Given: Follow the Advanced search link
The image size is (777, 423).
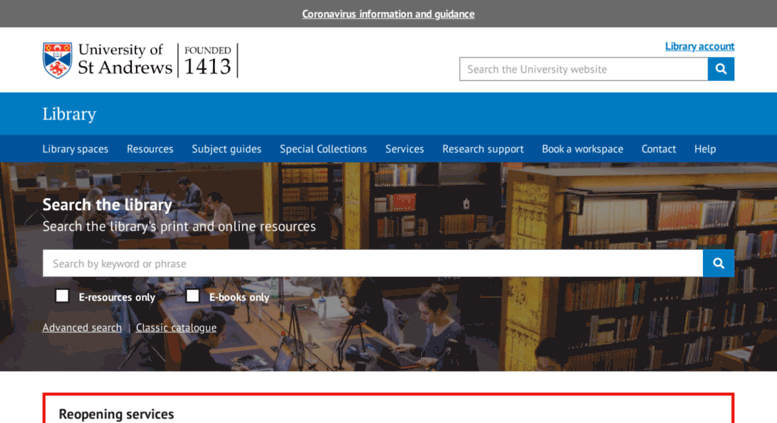Looking at the screenshot, I should coord(82,327).
